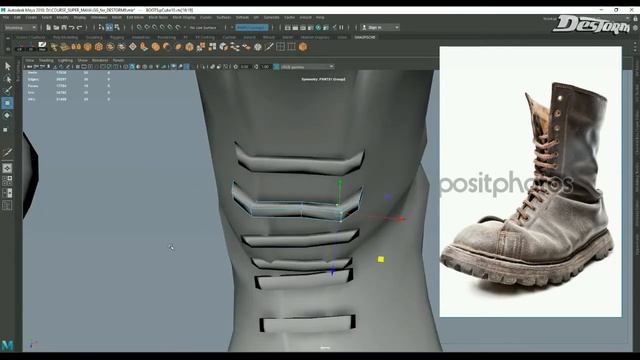Open the Mesh Tools menu
This screenshot has width=640, height=360.
(x=158, y=18)
